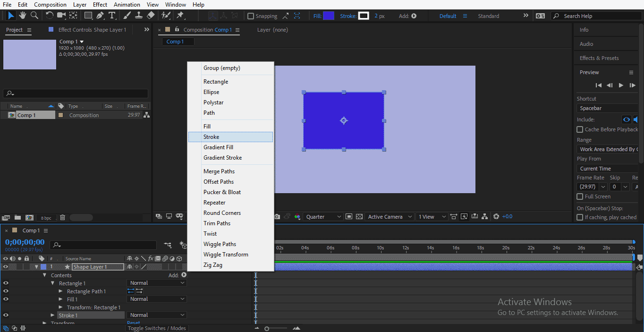Expand the Transform: Rectangle 1 properties
Screen dimensions: 644x332
pyautogui.click(x=61, y=307)
